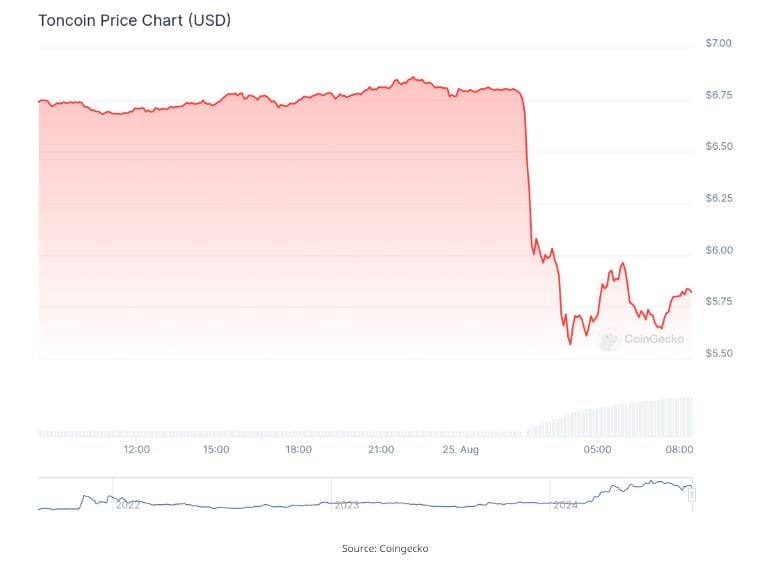Viewport: 765px width, 573px height.
Task: Select the 18:00 time axis label
Action: [298, 450]
